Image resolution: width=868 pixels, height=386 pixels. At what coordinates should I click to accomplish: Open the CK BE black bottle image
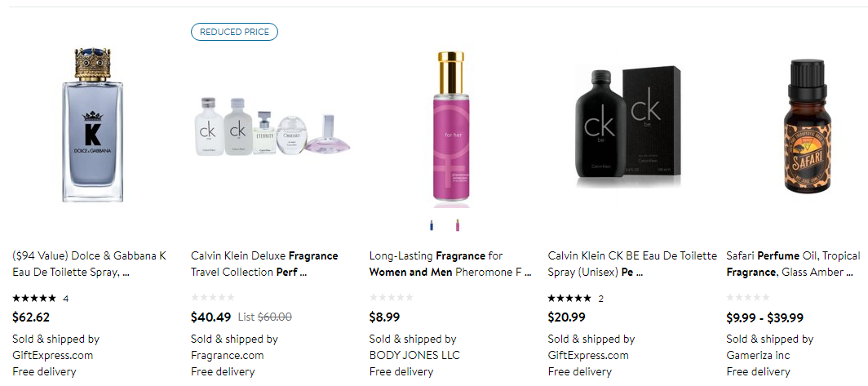click(x=628, y=125)
